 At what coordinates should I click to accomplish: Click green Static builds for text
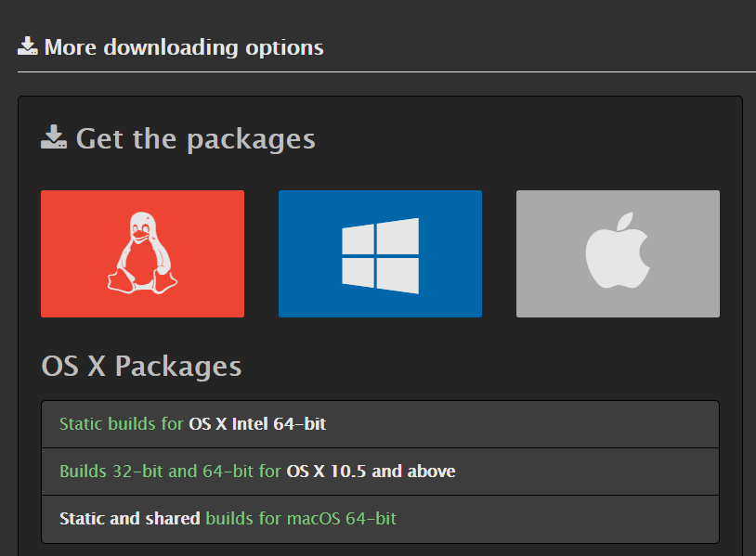tap(122, 424)
